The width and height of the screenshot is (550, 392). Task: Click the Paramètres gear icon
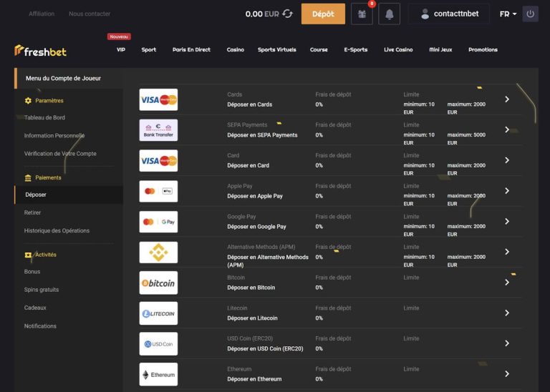coord(28,101)
